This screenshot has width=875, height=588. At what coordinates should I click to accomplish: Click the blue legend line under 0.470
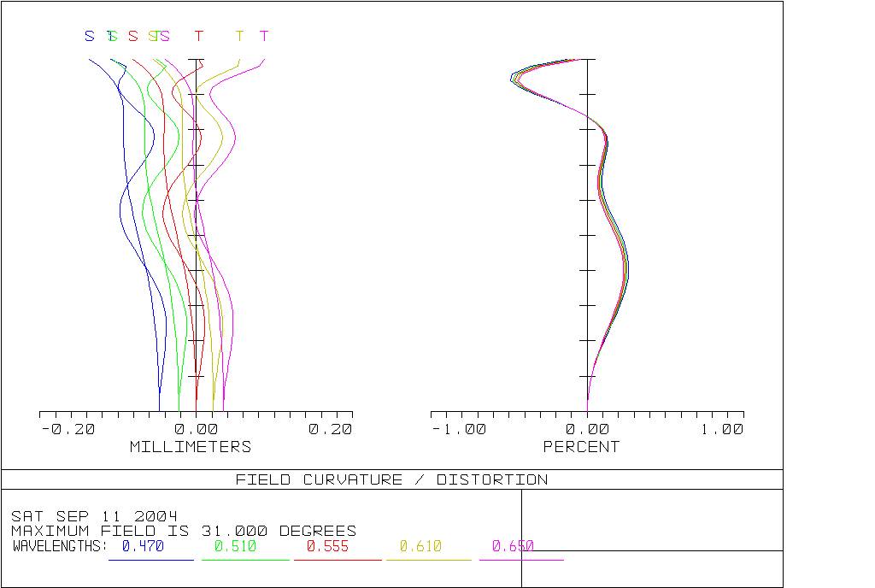[x=151, y=560]
